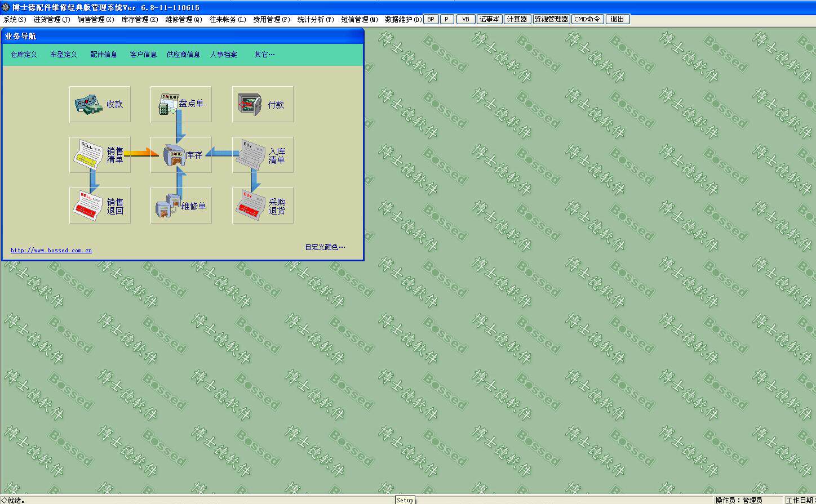Click the BP toolbar button

tap(431, 19)
